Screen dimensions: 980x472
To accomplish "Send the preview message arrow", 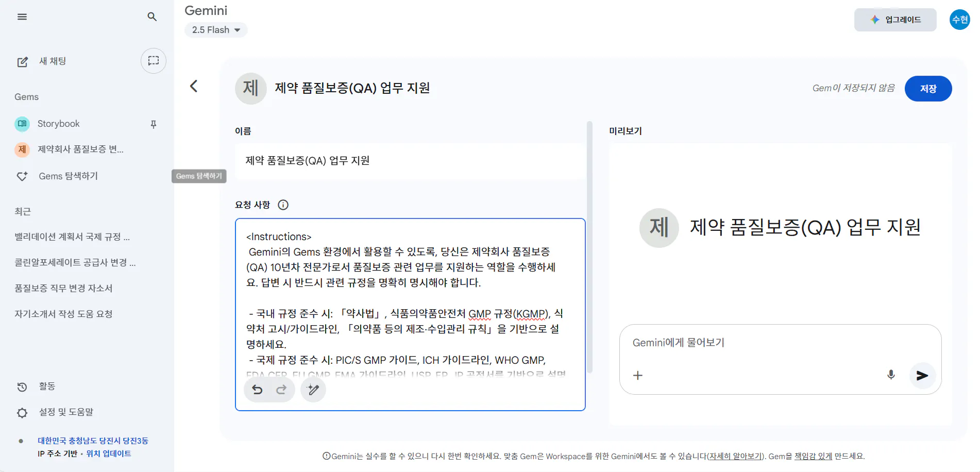I will 922,376.
